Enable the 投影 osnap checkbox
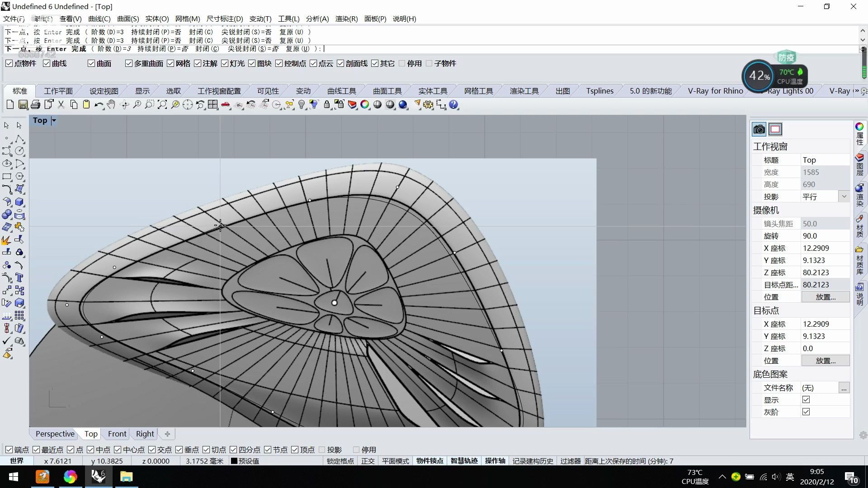The image size is (868, 488). click(322, 450)
